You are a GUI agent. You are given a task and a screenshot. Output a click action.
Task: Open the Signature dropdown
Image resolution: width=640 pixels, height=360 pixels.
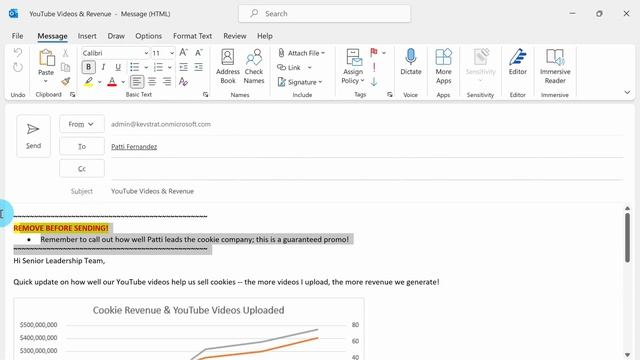tap(300, 82)
